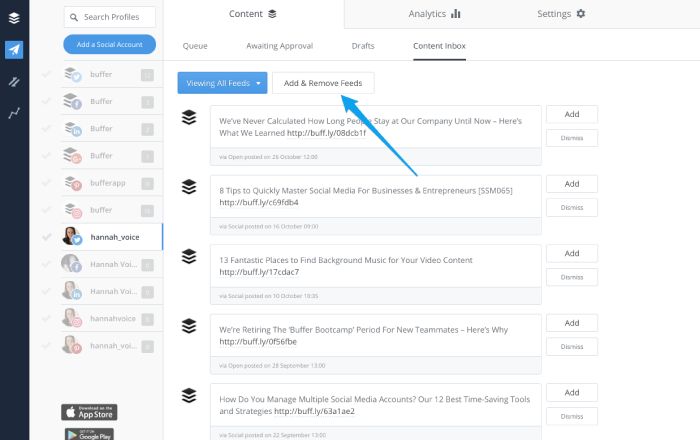
Task: Click the Add a Social Account button
Action: click(x=109, y=44)
